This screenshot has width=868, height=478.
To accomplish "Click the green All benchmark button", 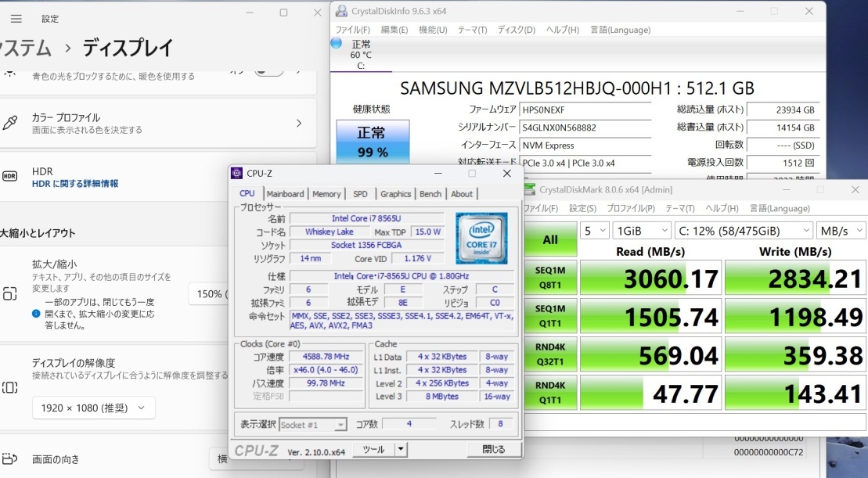I will pyautogui.click(x=550, y=239).
